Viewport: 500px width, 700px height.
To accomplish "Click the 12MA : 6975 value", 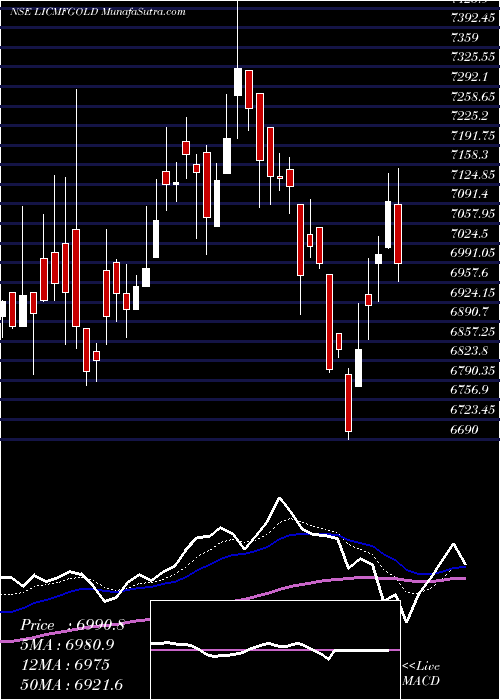I will pyautogui.click(x=65, y=665).
